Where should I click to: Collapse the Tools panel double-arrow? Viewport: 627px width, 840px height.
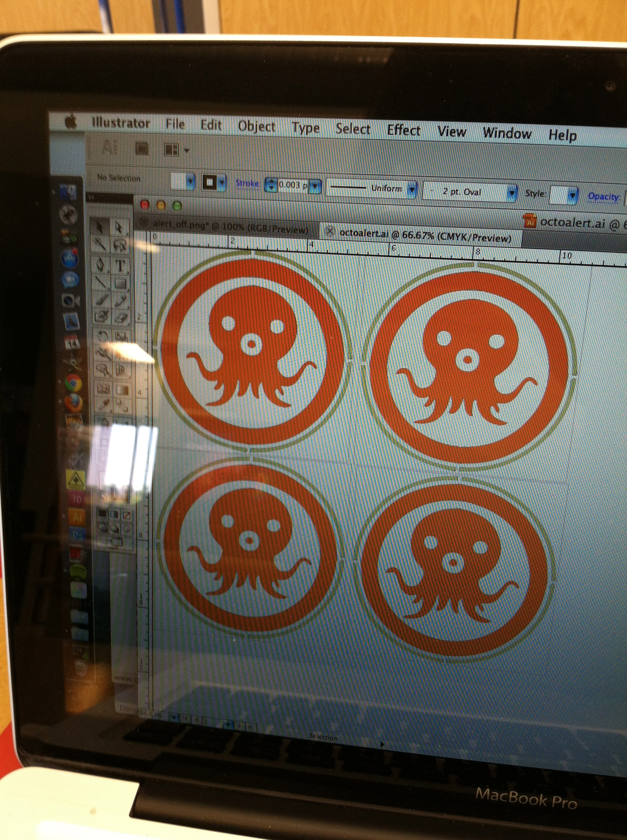coord(91,197)
